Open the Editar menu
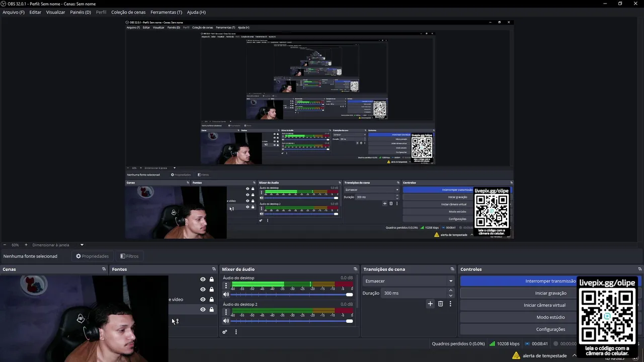Screen dimensions: 644x362 pos(35,12)
